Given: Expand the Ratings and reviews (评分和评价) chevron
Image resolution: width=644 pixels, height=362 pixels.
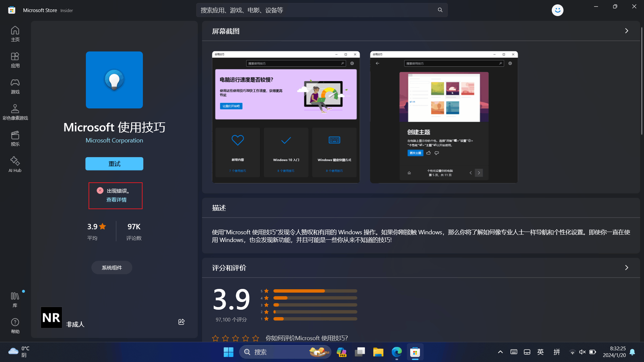Looking at the screenshot, I should pyautogui.click(x=627, y=267).
